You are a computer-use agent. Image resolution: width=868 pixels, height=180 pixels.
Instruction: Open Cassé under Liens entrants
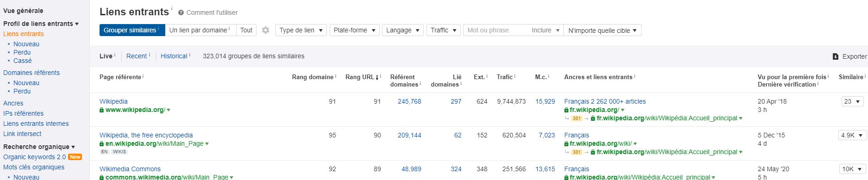point(22,61)
